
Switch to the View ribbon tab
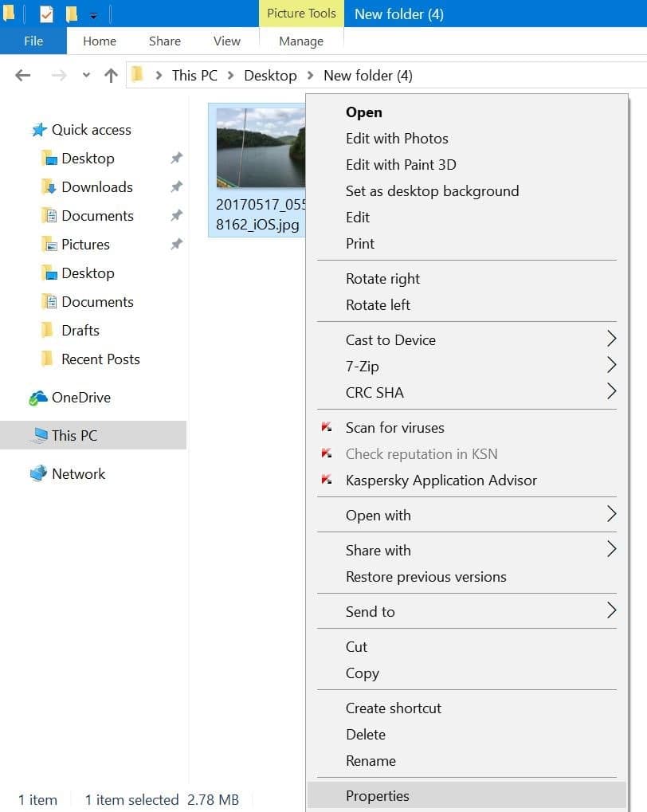coord(226,41)
